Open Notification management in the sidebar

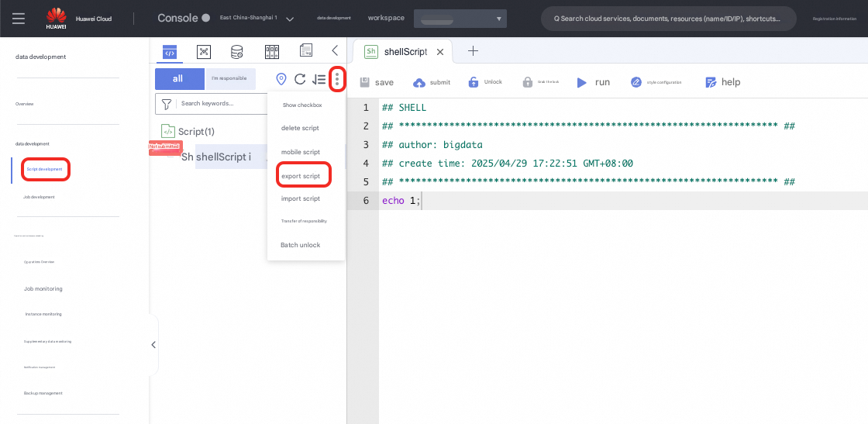tap(40, 367)
